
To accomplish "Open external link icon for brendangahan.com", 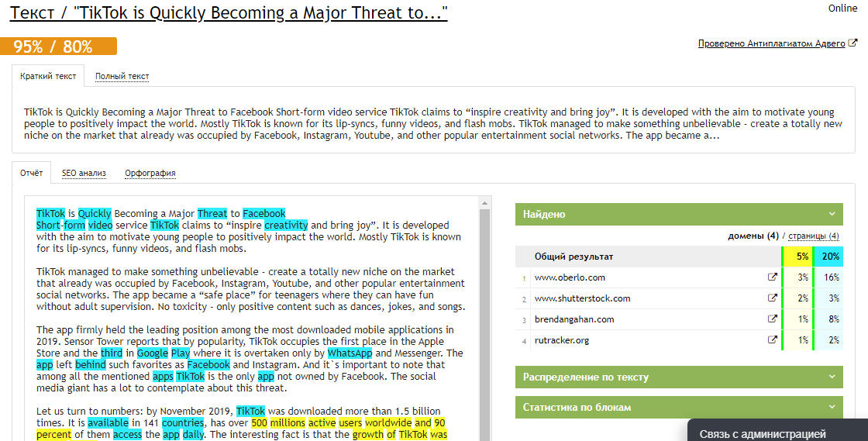I will 772,319.
